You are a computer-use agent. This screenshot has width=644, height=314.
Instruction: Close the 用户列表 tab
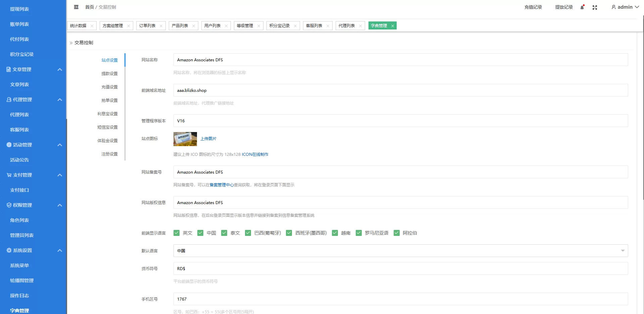[x=226, y=26]
